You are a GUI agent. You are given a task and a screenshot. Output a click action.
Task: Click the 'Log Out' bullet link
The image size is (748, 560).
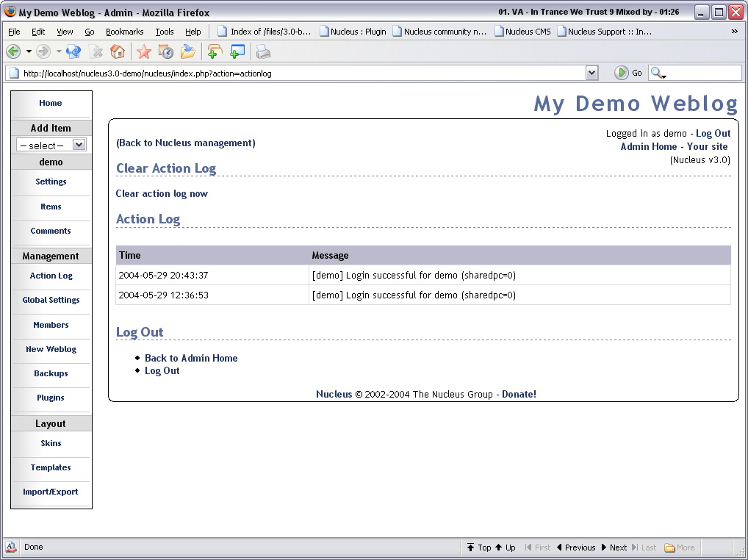(x=162, y=370)
